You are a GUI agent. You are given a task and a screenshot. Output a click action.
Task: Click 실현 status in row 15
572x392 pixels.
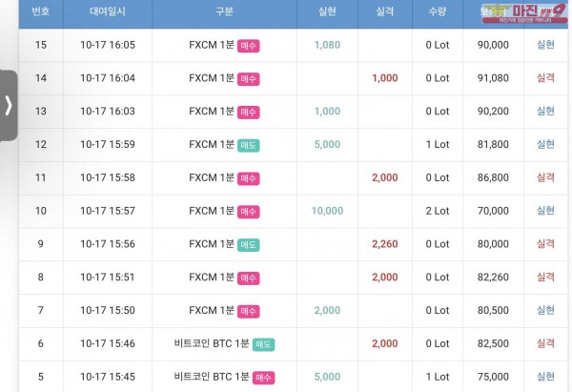pyautogui.click(x=545, y=45)
